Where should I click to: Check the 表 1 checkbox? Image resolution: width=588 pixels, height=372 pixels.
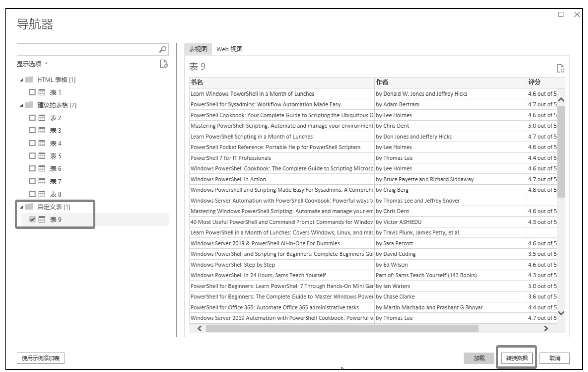pyautogui.click(x=32, y=92)
